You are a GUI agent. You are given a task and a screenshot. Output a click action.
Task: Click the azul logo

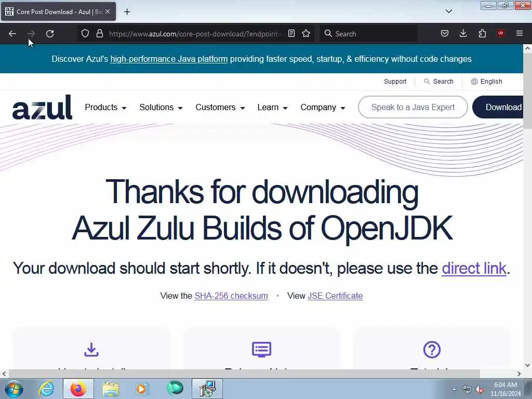coord(43,107)
